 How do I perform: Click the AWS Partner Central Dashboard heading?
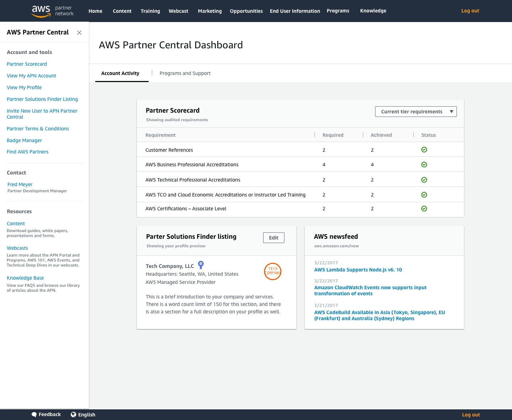click(171, 45)
